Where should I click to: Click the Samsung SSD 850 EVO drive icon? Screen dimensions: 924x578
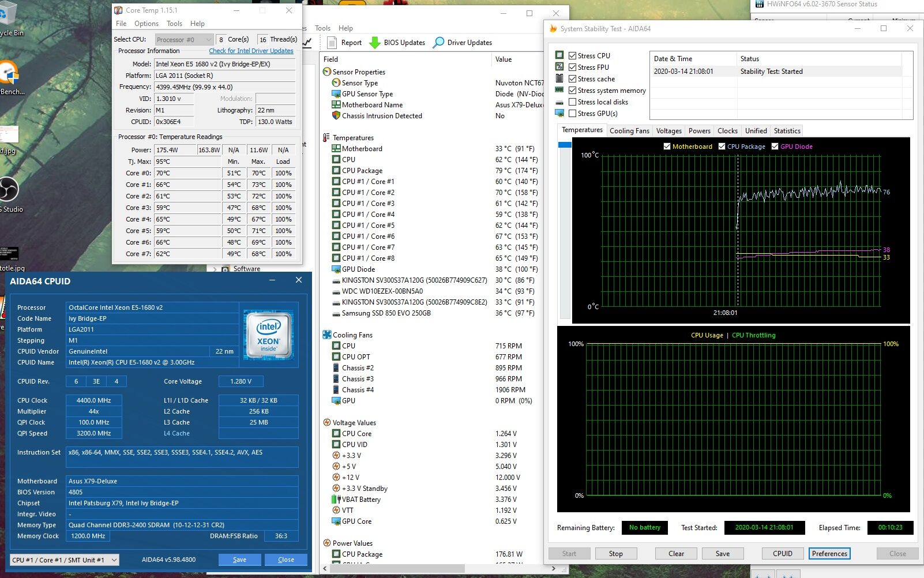click(x=336, y=313)
